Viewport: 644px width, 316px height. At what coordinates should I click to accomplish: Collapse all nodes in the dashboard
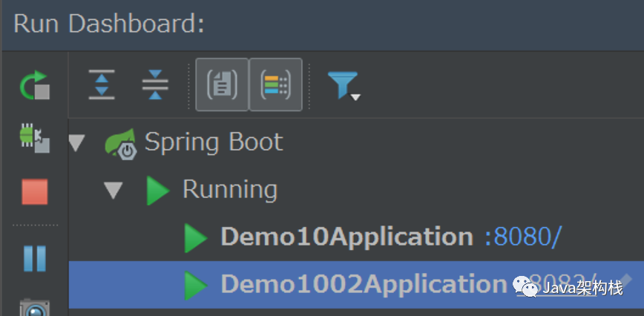pos(155,85)
